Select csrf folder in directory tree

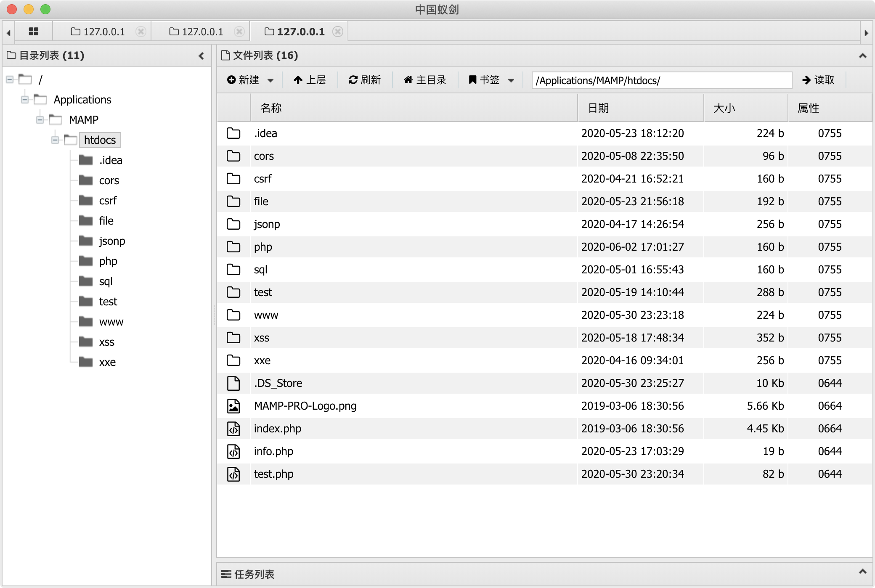coord(108,201)
